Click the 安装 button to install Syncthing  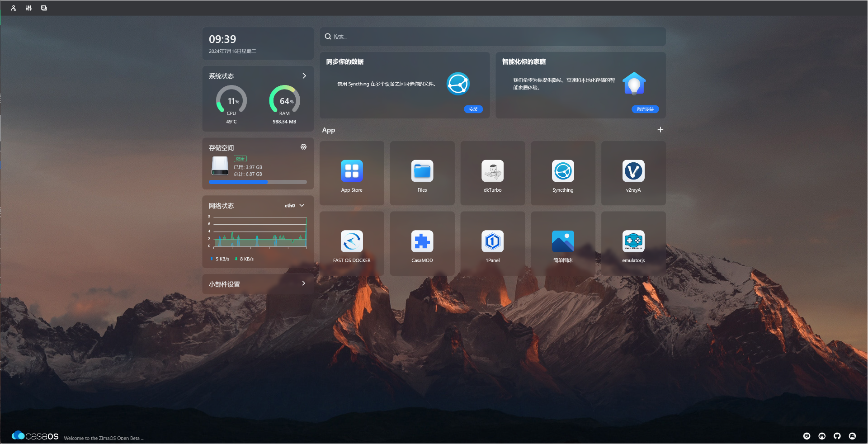point(473,109)
